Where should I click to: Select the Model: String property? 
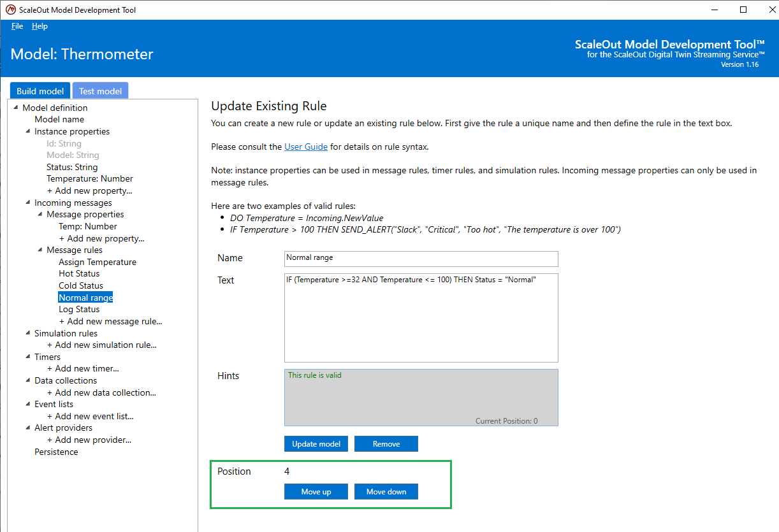click(73, 155)
